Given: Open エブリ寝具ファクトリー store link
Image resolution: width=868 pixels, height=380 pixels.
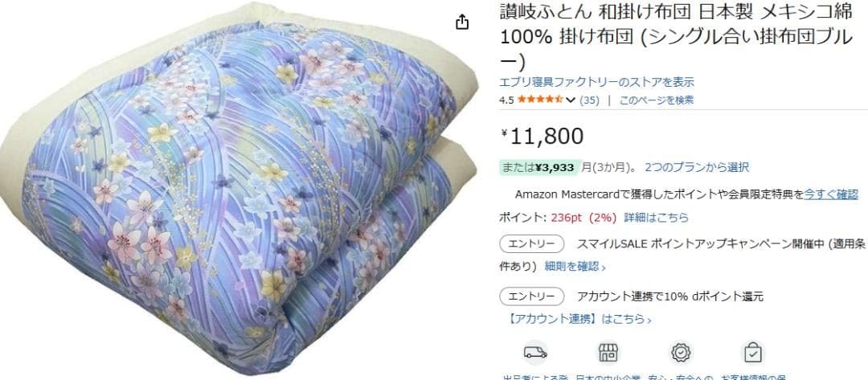Looking at the screenshot, I should click(596, 83).
